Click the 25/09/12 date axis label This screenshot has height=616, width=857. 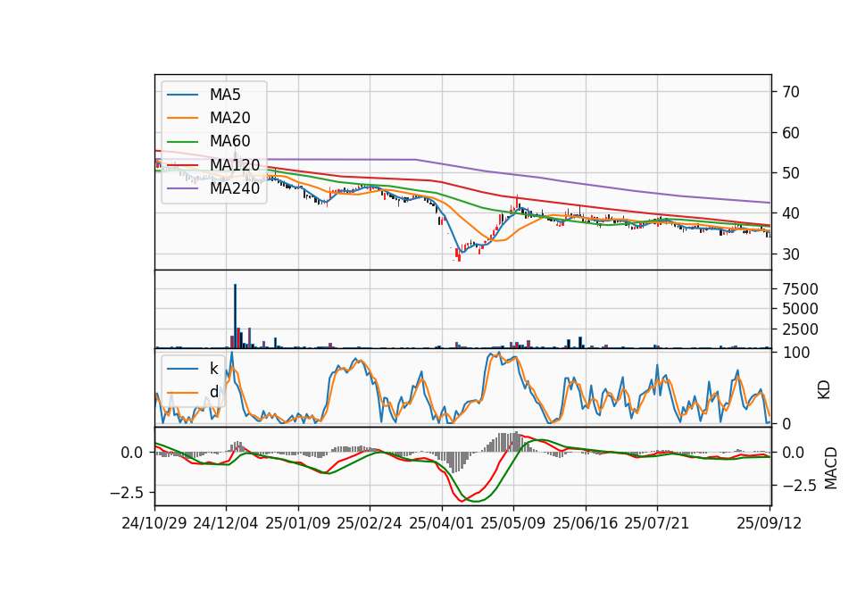[x=769, y=523]
